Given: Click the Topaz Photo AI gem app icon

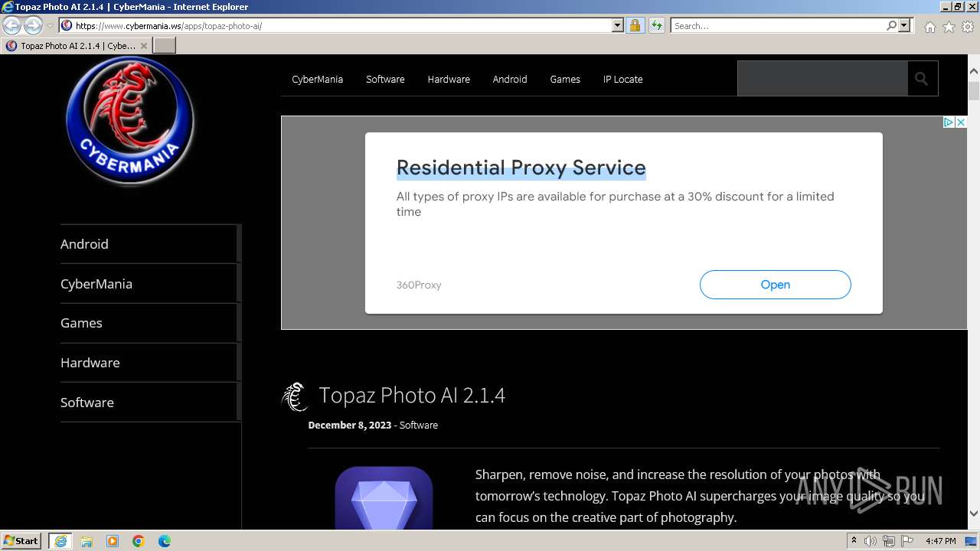Looking at the screenshot, I should [x=384, y=498].
